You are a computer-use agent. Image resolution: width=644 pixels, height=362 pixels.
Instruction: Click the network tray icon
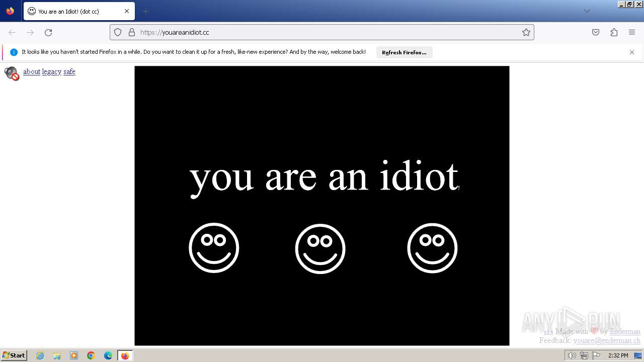[x=584, y=355]
